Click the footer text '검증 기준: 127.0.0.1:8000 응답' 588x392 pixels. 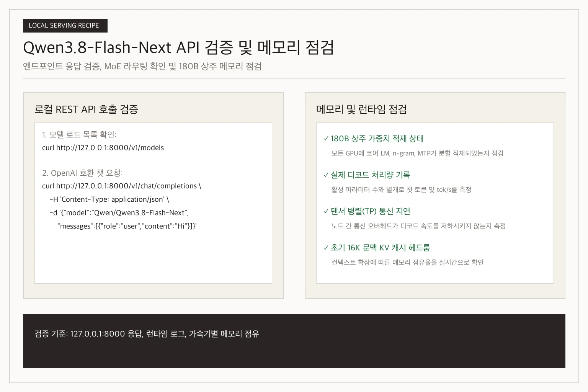[x=147, y=334]
